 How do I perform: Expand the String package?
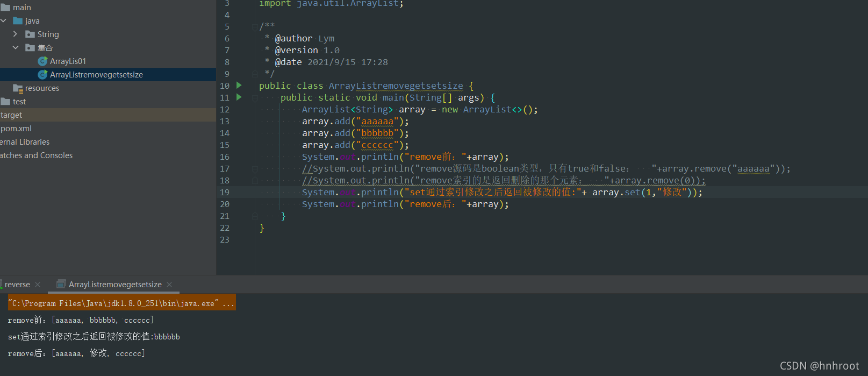[15, 34]
